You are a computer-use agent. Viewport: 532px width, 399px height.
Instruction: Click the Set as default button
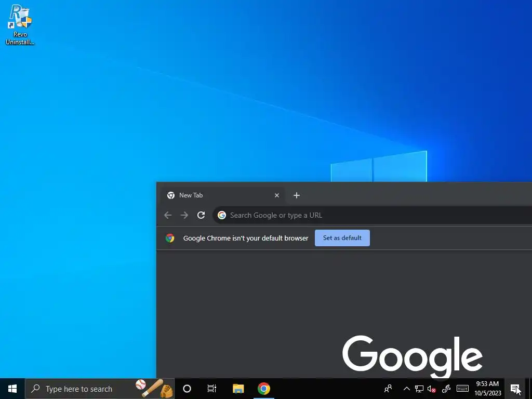coord(342,238)
